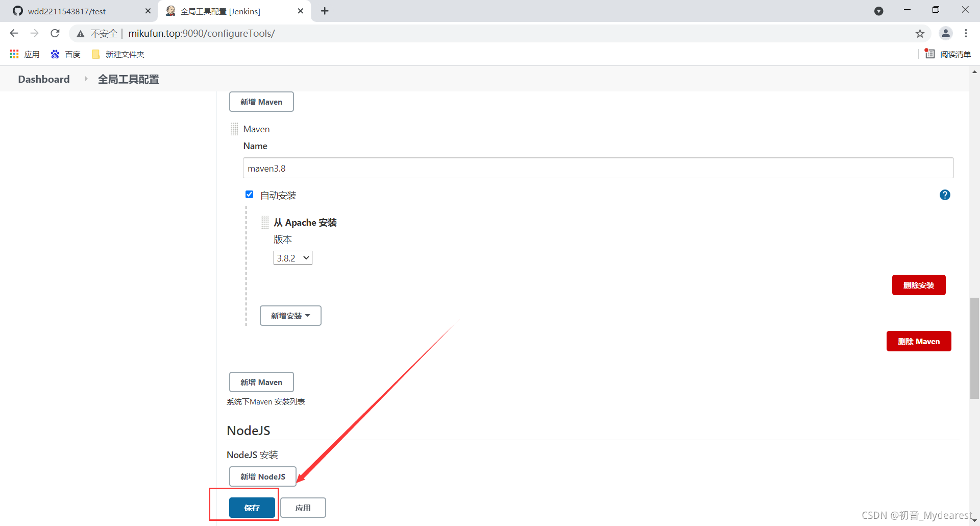Viewport: 980px width, 526px height.
Task: Click the tab search dropdown icon
Action: coord(879,11)
